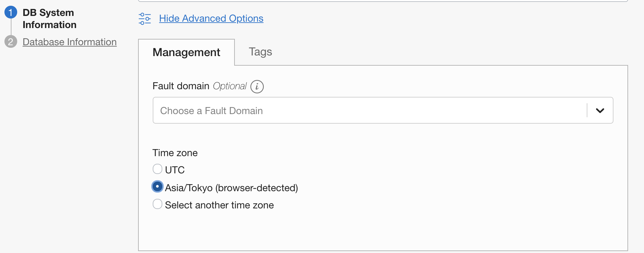Screen dimensions: 644x253
Task: Click the advanced options sliders icon
Action: point(145,19)
